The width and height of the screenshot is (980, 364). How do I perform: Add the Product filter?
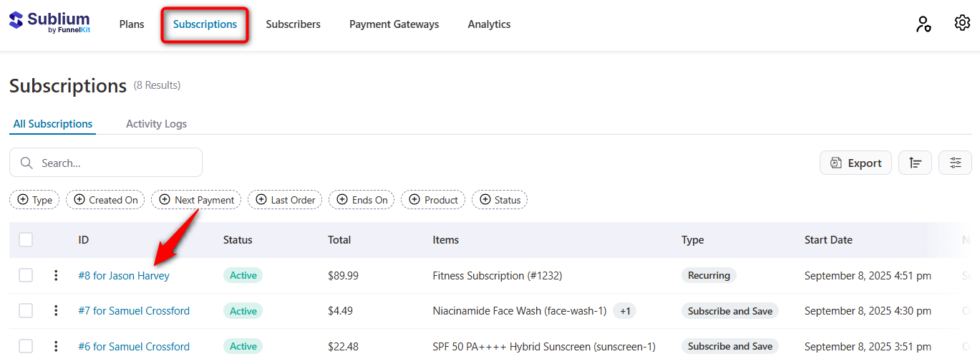pyautogui.click(x=433, y=200)
